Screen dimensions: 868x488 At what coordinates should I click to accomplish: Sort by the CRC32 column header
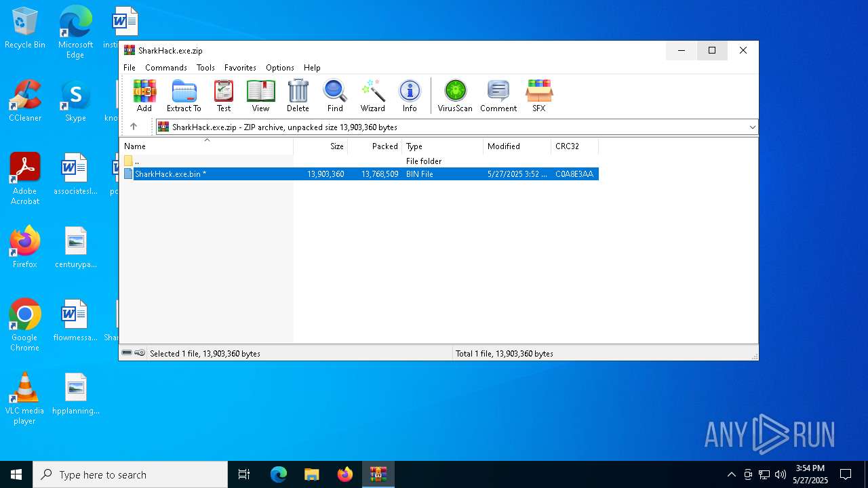click(x=575, y=146)
